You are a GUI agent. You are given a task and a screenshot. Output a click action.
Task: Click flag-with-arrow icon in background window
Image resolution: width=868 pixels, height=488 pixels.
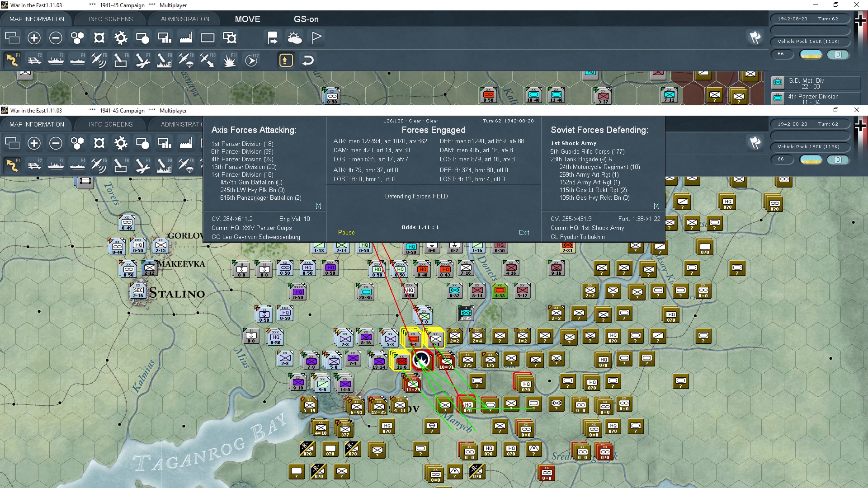(x=273, y=38)
